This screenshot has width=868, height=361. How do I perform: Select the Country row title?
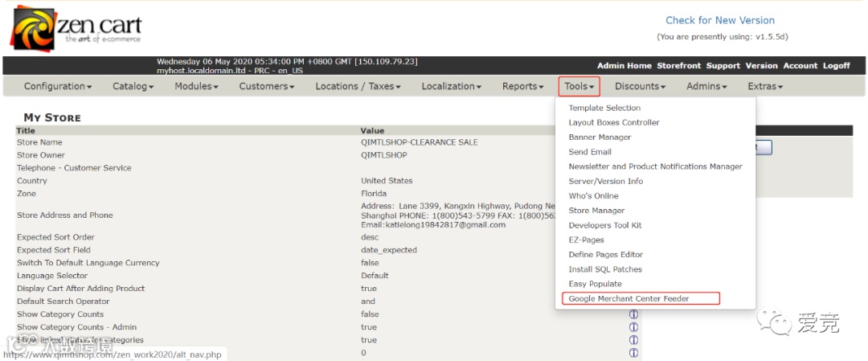point(31,180)
